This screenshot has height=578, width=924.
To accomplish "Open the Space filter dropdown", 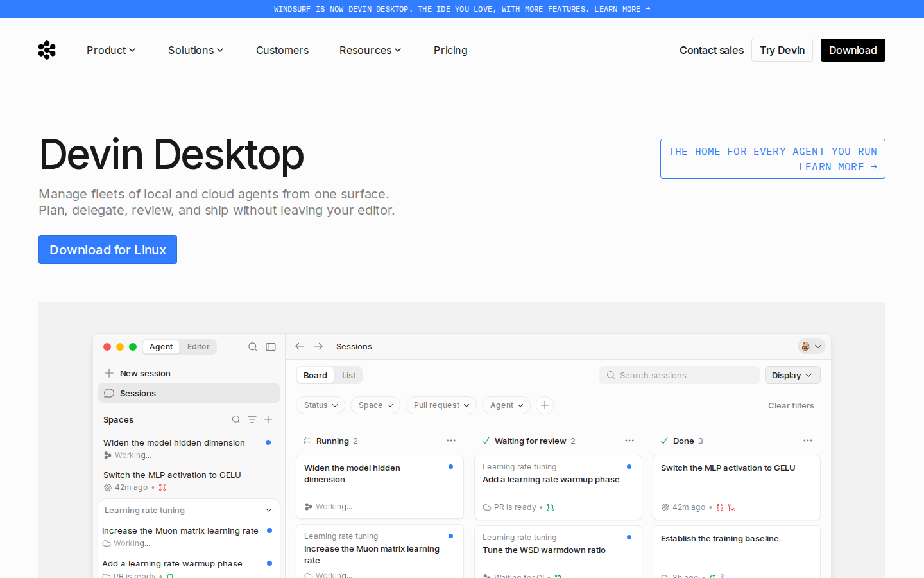I will pos(375,405).
